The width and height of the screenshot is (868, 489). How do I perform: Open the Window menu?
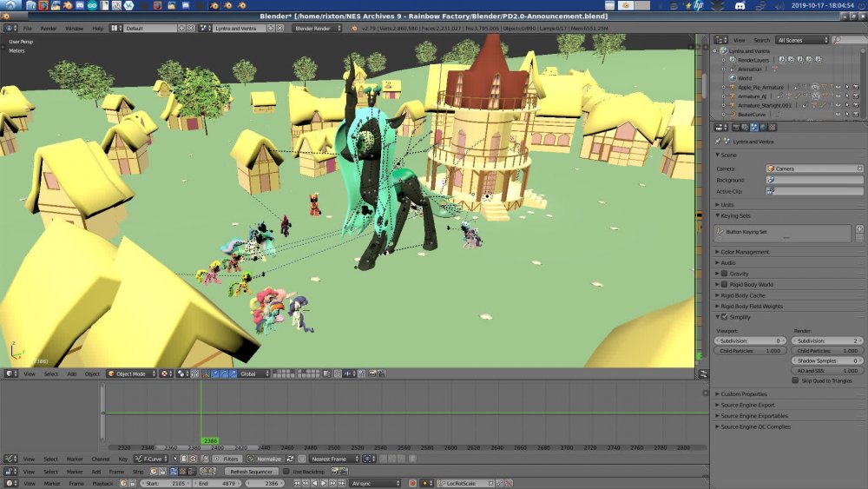74,28
